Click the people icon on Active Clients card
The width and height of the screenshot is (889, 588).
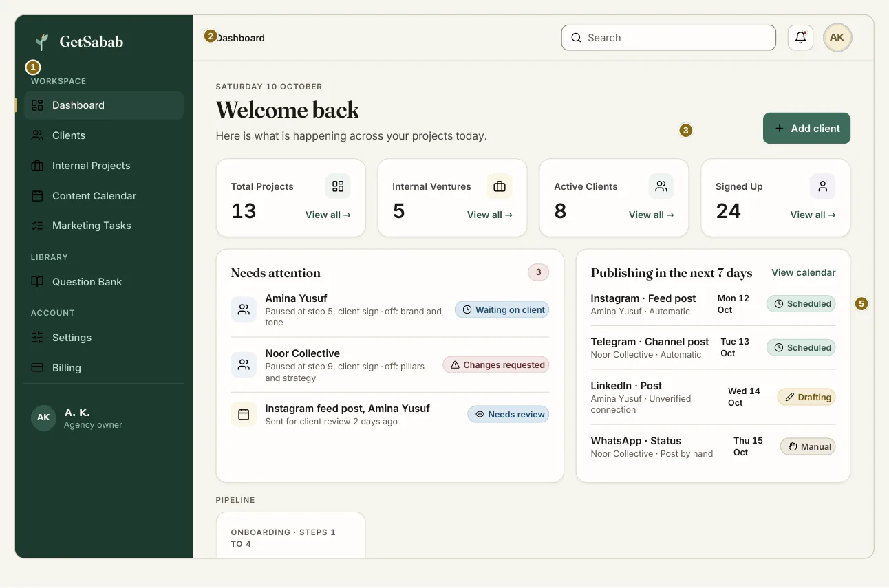pyautogui.click(x=661, y=186)
